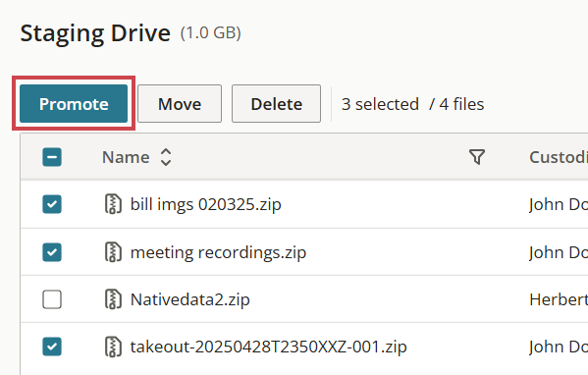Toggle the select-all header checkbox
The height and width of the screenshot is (375, 588).
click(52, 157)
